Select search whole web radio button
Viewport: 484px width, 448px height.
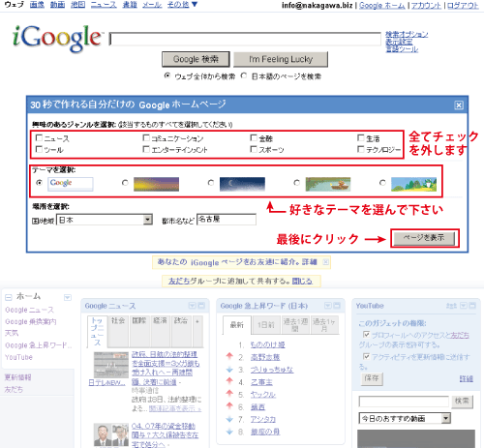(167, 75)
